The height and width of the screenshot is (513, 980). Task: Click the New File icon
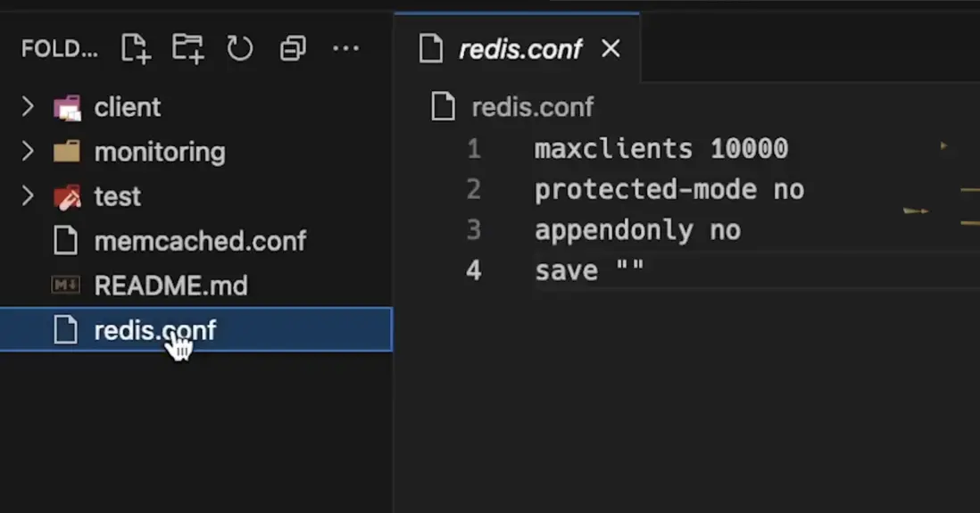click(x=135, y=48)
